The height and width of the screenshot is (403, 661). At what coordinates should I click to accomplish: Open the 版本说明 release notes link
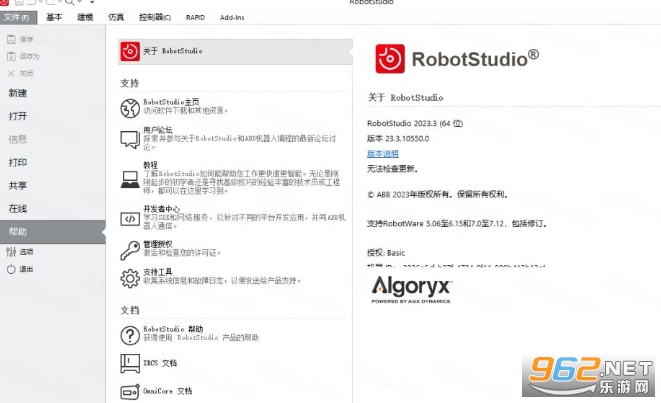(382, 153)
